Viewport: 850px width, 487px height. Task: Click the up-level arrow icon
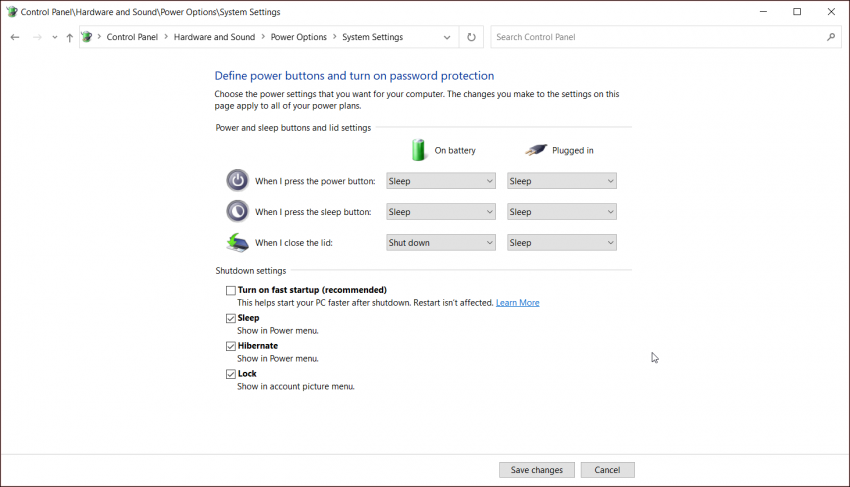pos(69,37)
